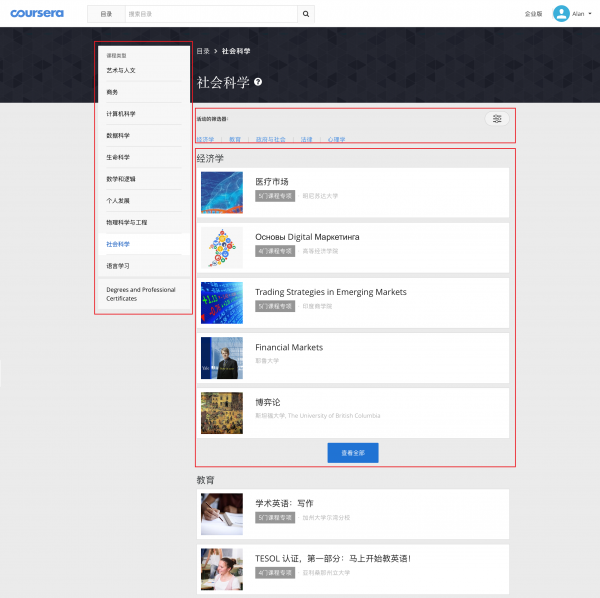Click 查看全部 button under 经济学
This screenshot has height=598, width=600.
coord(353,453)
